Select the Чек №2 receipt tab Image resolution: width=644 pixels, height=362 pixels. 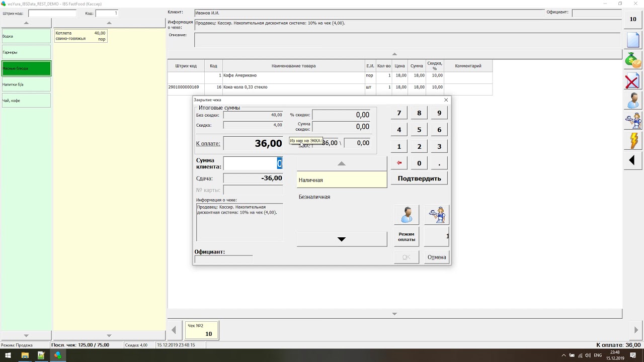coord(202,330)
